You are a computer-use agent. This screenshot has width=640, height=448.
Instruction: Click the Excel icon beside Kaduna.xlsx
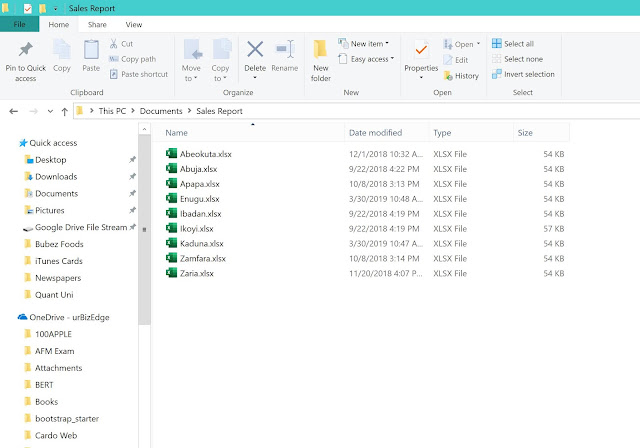(x=171, y=243)
